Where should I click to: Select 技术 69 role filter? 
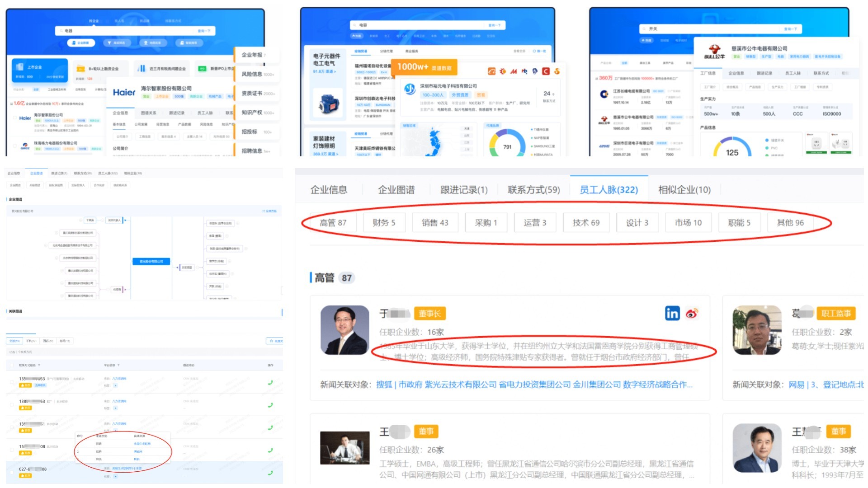click(586, 223)
